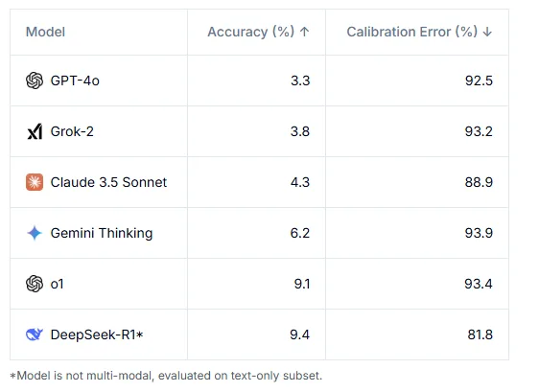Click the Gemini star icon
Screen dimensions: 539x392
tap(35, 233)
